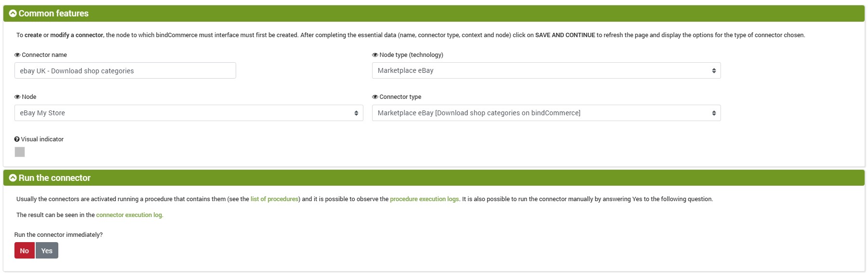Open the list of procedures link
The height and width of the screenshot is (273, 868).
point(274,199)
